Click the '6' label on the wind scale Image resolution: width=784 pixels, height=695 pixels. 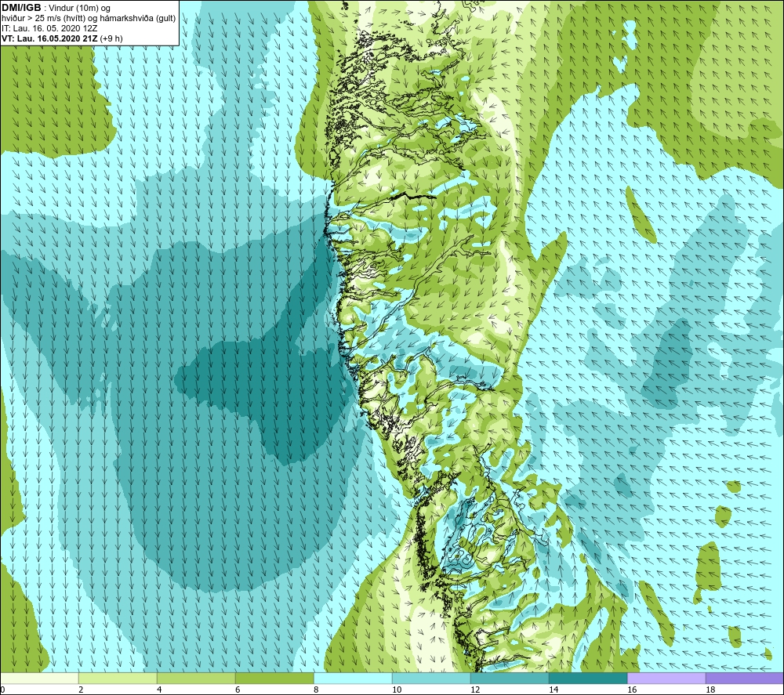click(238, 690)
